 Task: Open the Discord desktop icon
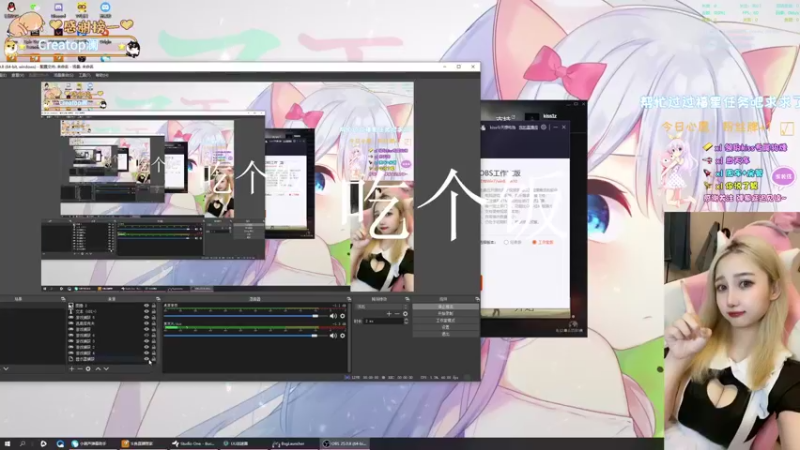coord(58,8)
